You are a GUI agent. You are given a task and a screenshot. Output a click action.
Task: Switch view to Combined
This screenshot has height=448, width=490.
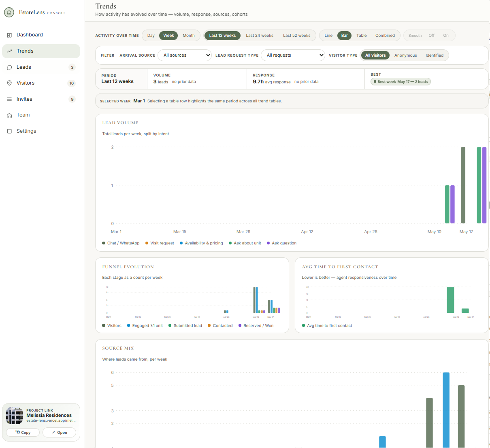(385, 36)
